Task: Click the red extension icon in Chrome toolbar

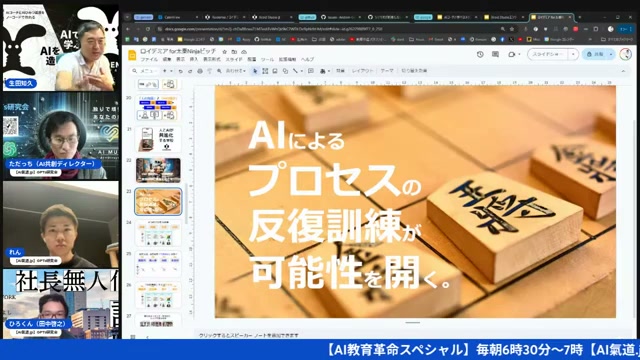Action: click(576, 29)
